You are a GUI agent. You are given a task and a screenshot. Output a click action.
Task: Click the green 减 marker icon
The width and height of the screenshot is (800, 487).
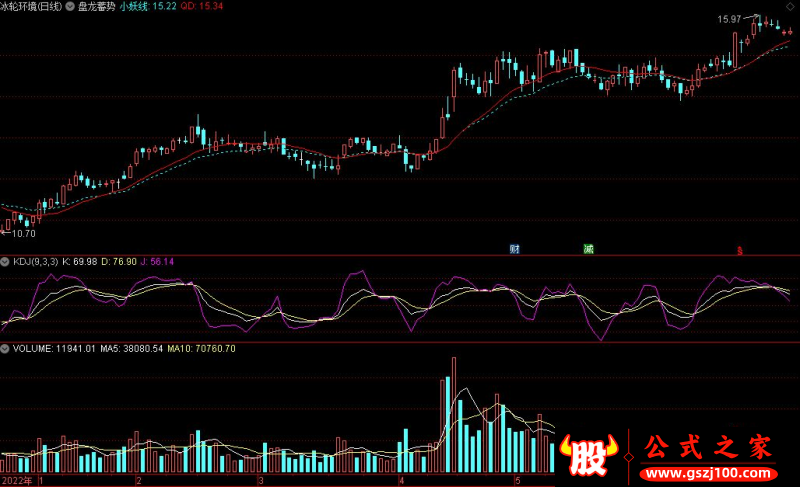tap(588, 249)
